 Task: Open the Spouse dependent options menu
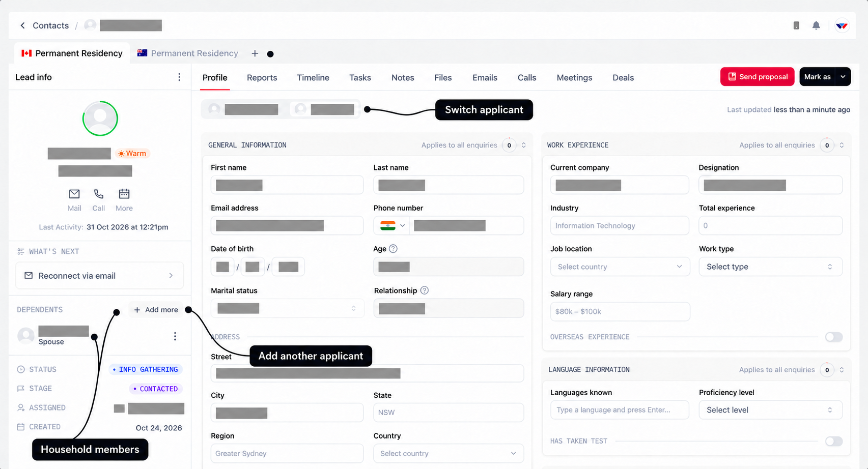[175, 336]
